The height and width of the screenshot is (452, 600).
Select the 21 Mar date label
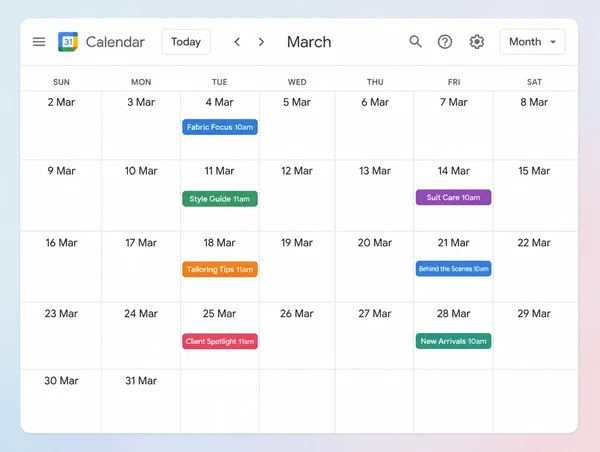pyautogui.click(x=453, y=243)
